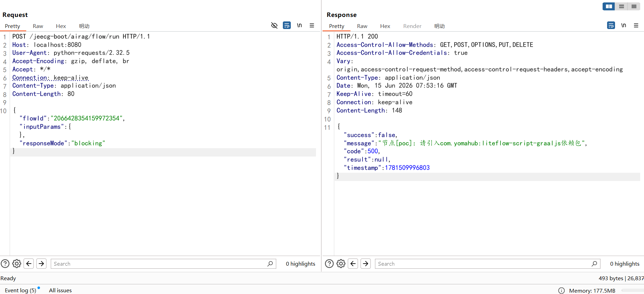Select stacked top-bottom layout view icon
644x294 pixels.
click(x=621, y=6)
